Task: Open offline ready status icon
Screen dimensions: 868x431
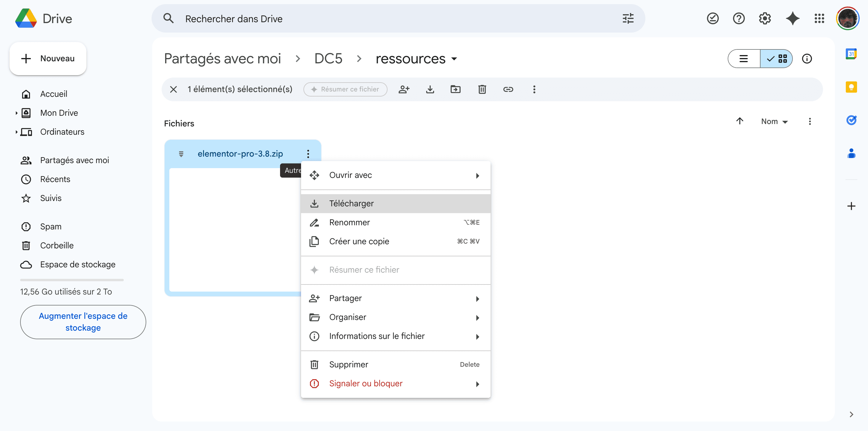Action: pos(713,19)
